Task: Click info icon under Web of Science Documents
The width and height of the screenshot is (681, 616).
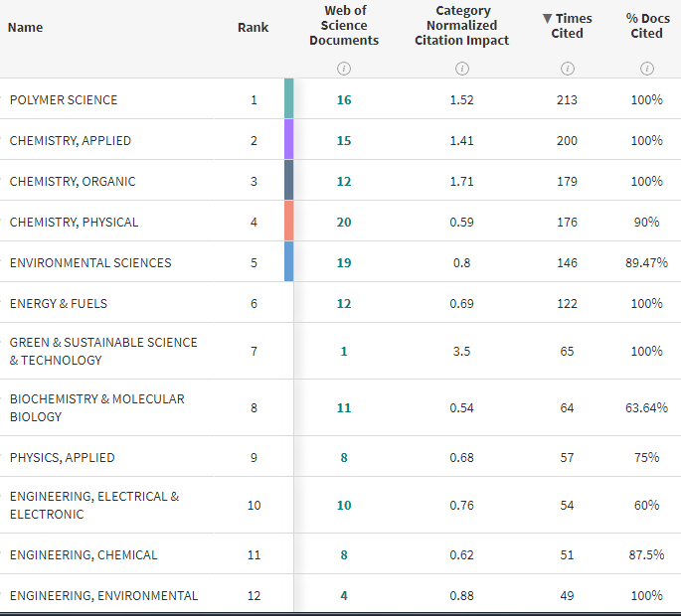Action: (344, 69)
